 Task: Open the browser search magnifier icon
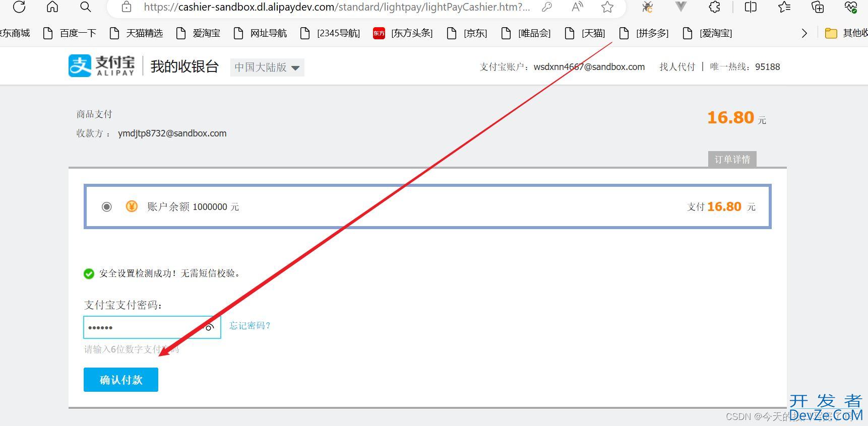coord(86,7)
